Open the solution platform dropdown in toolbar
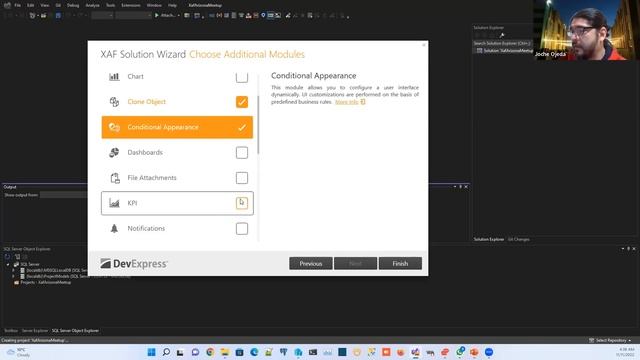The height and width of the screenshot is (360, 640). [x=133, y=16]
